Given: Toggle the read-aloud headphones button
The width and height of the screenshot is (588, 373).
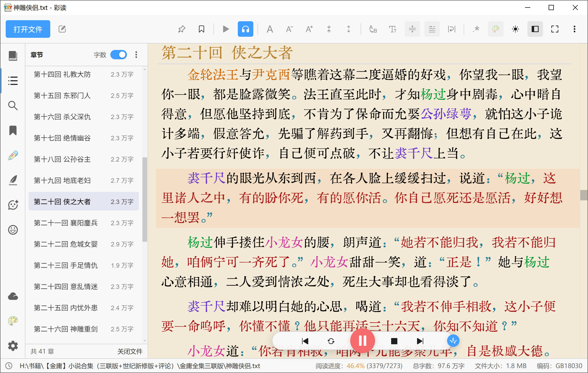Looking at the screenshot, I should point(246,29).
